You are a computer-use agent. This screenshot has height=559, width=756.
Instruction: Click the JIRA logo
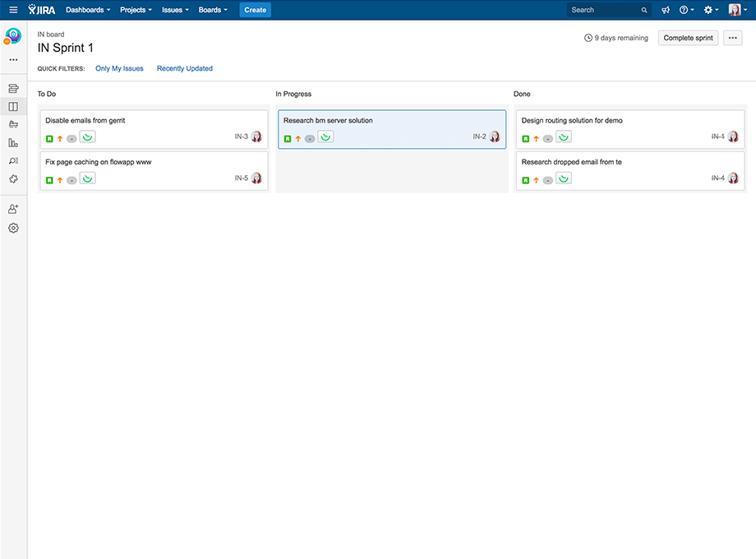(41, 10)
